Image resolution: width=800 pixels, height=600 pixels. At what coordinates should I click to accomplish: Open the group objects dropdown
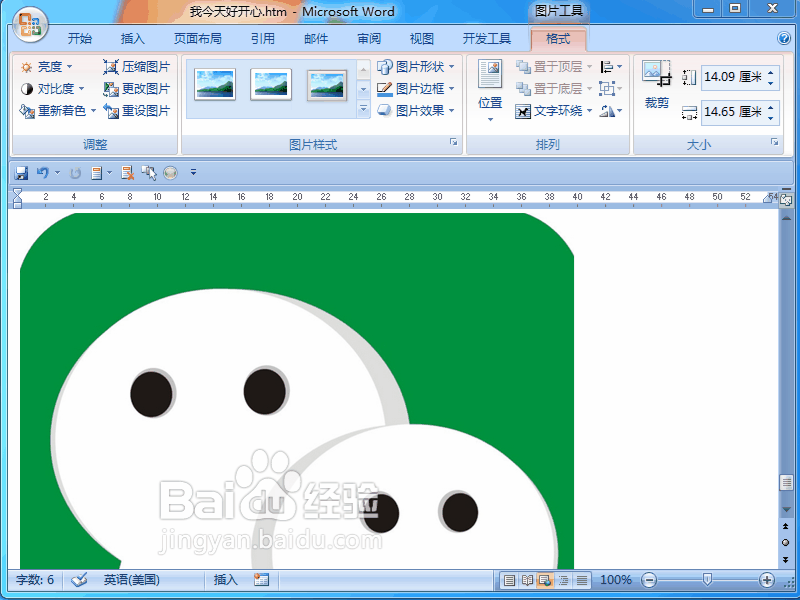point(611,89)
